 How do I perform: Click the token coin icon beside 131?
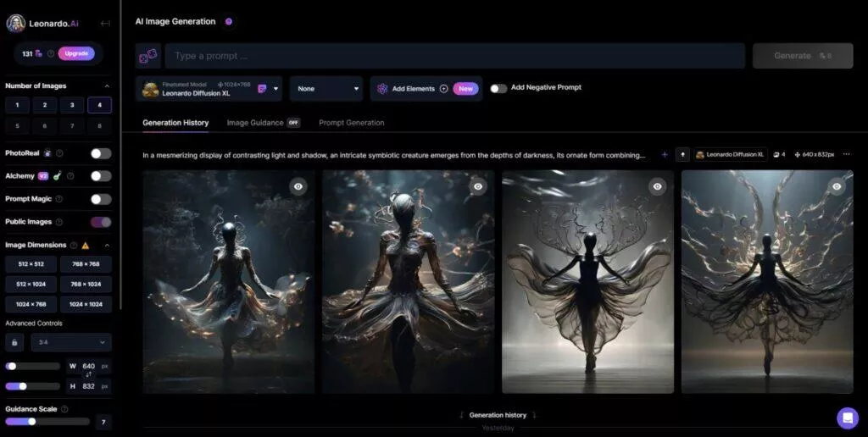tap(39, 53)
